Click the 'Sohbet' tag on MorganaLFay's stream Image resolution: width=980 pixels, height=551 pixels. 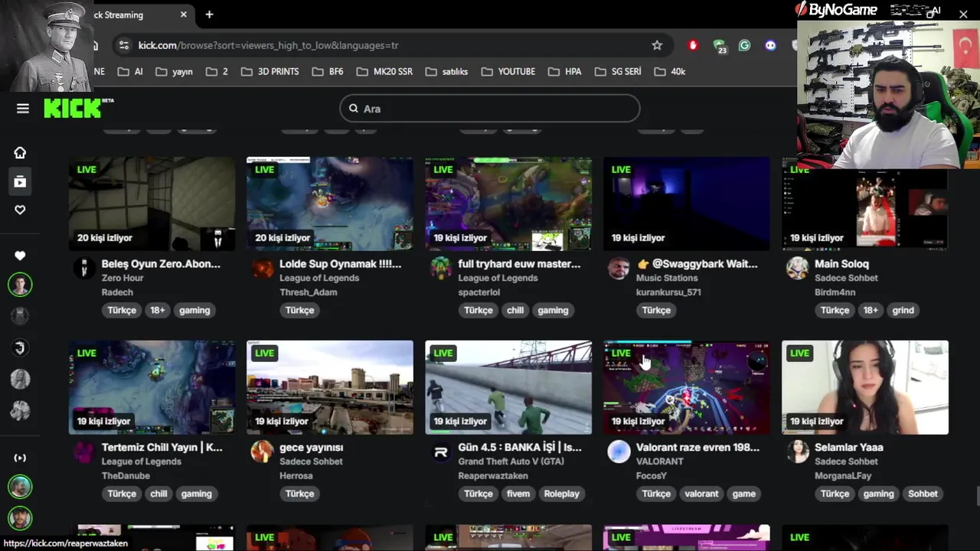coord(923,494)
